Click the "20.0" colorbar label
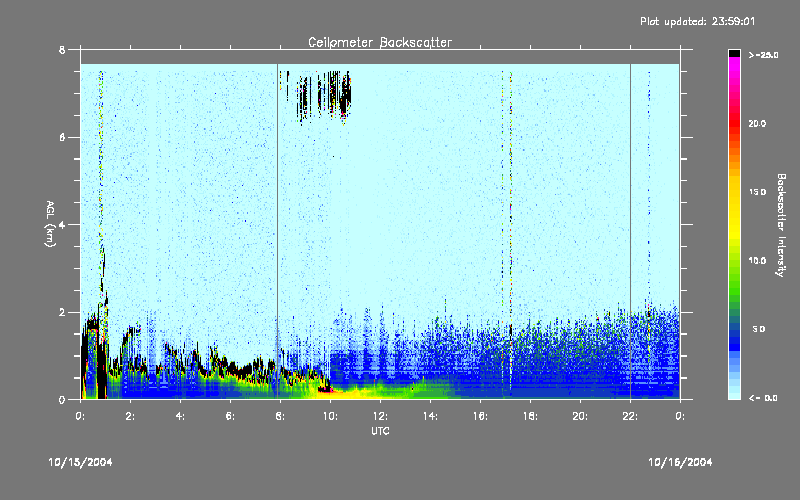This screenshot has height=500, width=800. 757,123
